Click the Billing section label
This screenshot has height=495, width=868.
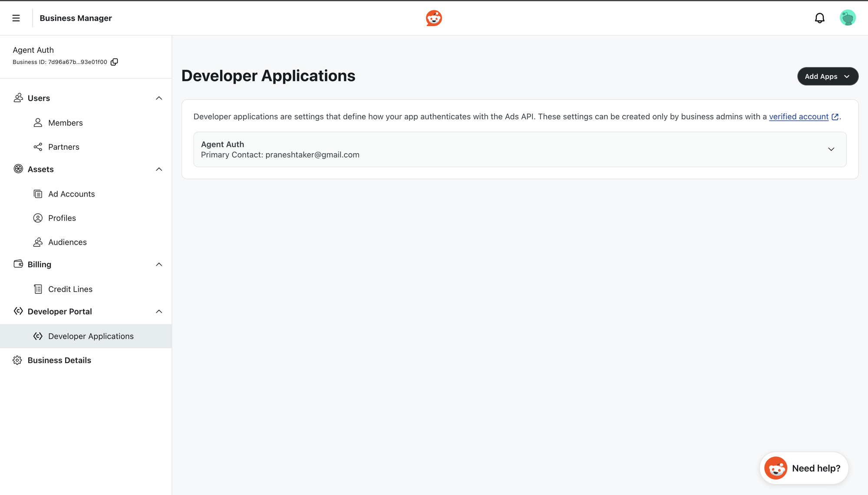click(x=40, y=264)
